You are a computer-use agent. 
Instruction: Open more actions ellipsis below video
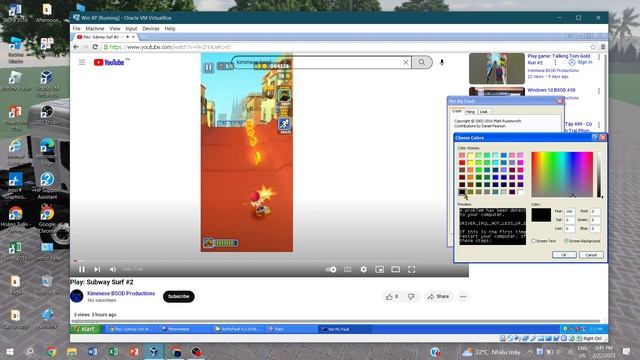click(463, 297)
